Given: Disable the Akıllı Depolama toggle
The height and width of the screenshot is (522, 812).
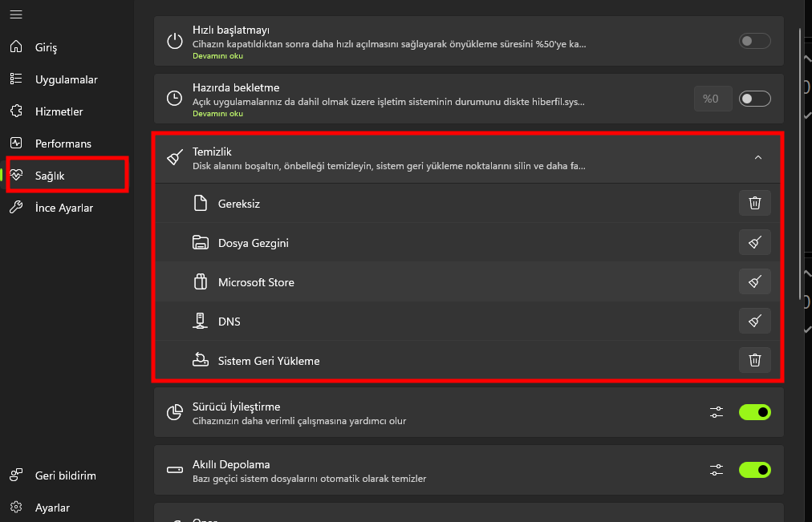Looking at the screenshot, I should [754, 470].
